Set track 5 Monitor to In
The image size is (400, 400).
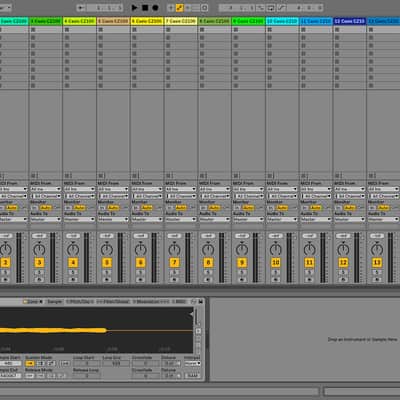(102, 208)
